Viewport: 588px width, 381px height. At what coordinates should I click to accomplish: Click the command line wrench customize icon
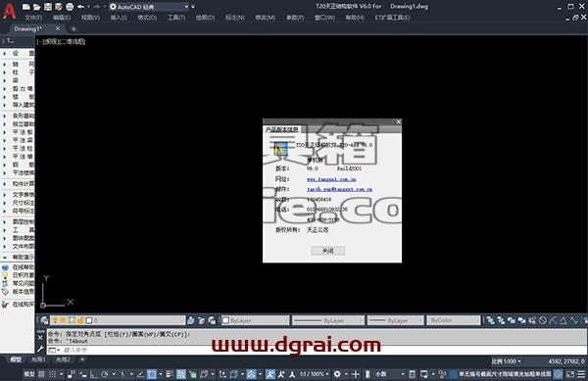point(40,350)
